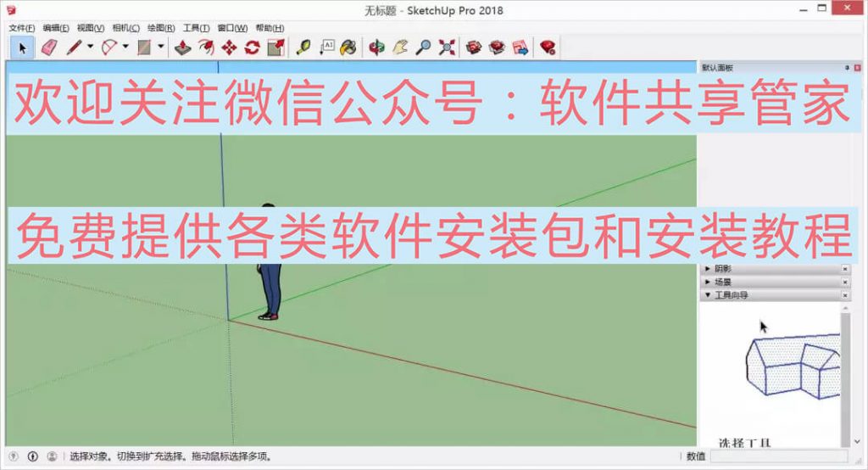Select the Arc tool
Image resolution: width=868 pixels, height=470 pixels.
coord(109,48)
